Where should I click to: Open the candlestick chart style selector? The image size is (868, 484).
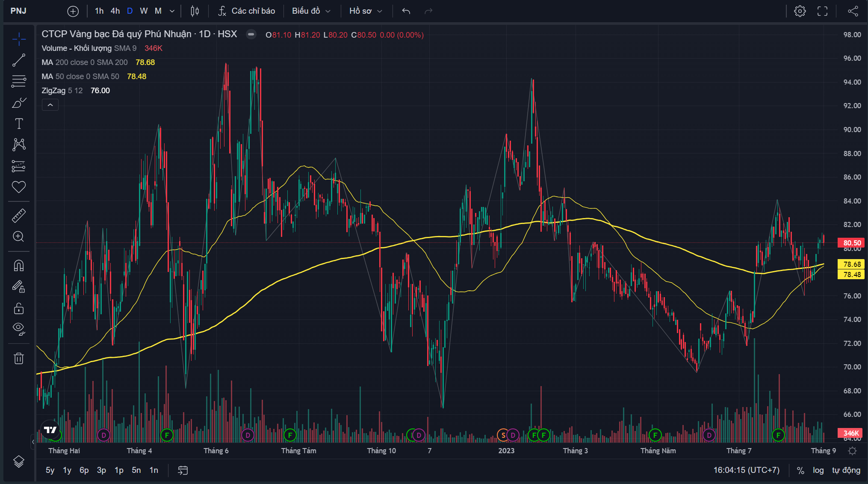pos(195,11)
